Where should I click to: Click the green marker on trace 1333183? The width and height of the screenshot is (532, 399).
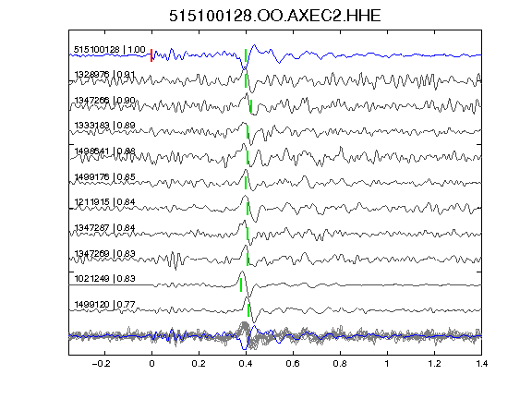[248, 132]
